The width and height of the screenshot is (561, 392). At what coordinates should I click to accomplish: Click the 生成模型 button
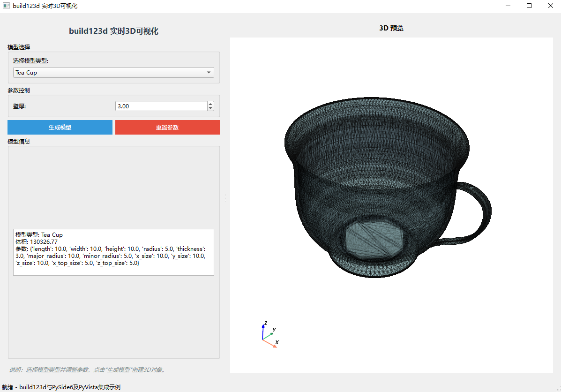pyautogui.click(x=60, y=127)
